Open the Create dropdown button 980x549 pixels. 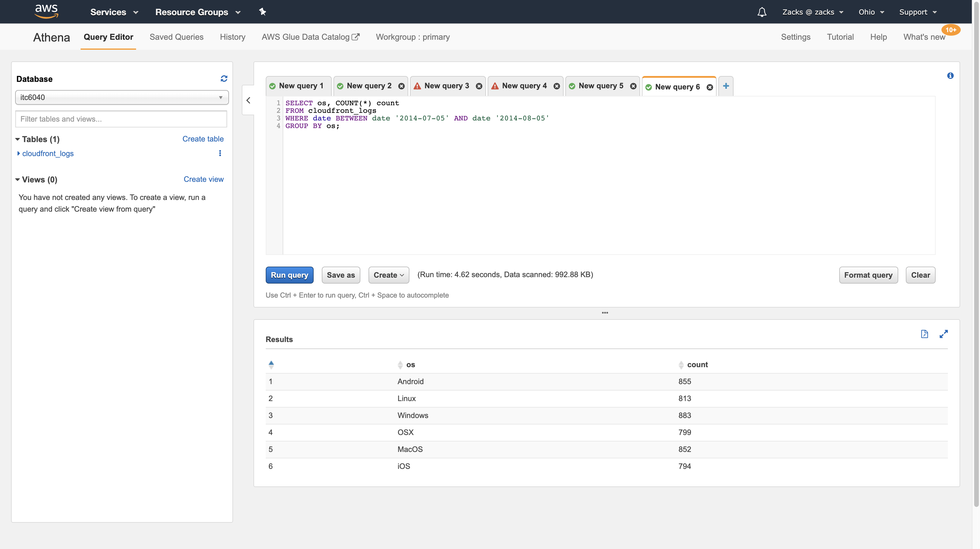(388, 275)
